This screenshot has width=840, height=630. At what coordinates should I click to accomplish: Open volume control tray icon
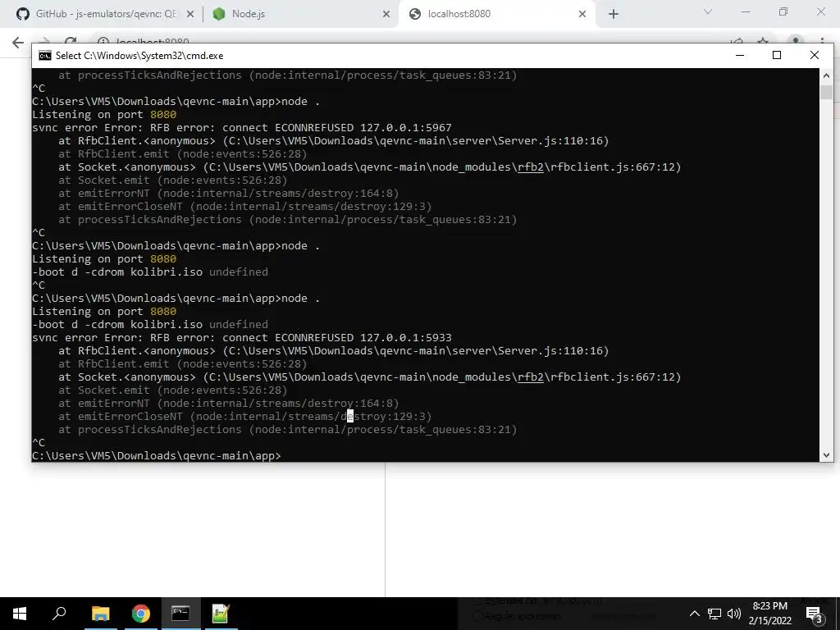pyautogui.click(x=734, y=614)
